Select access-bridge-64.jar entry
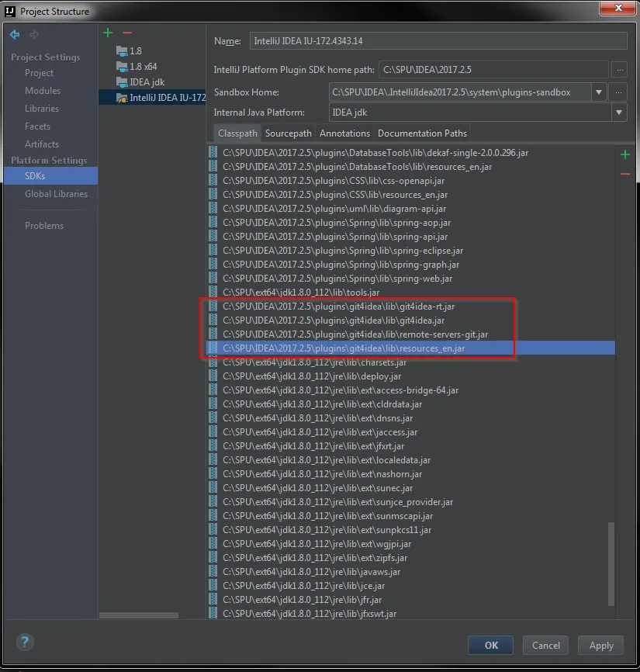The height and width of the screenshot is (672, 640). [411, 390]
